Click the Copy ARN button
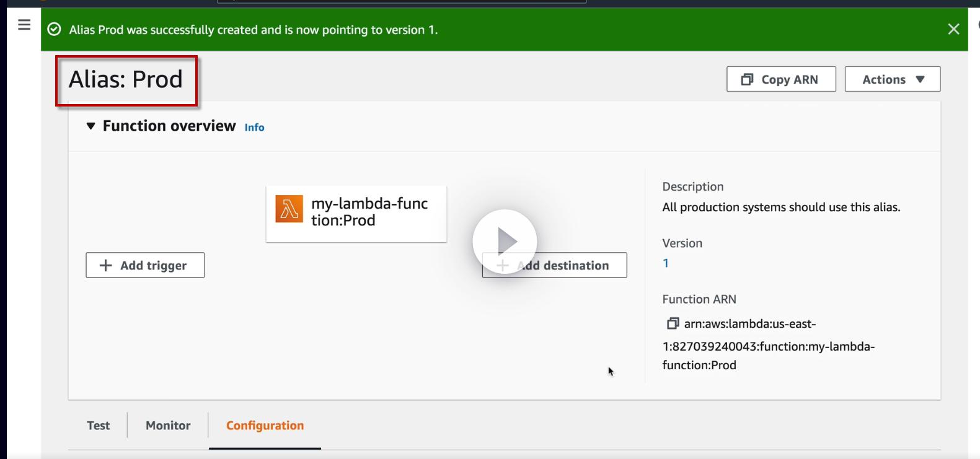Screen dimensions: 980x459 (780, 79)
